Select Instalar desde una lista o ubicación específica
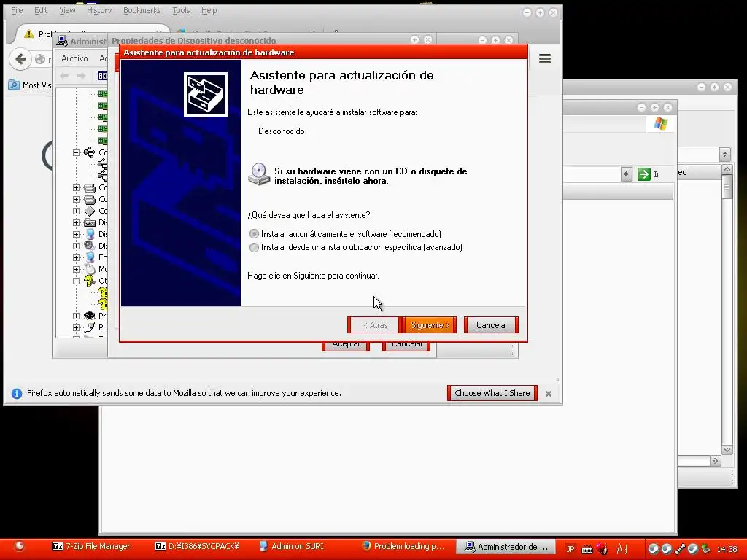Viewport: 747px width, 560px height. [x=254, y=247]
